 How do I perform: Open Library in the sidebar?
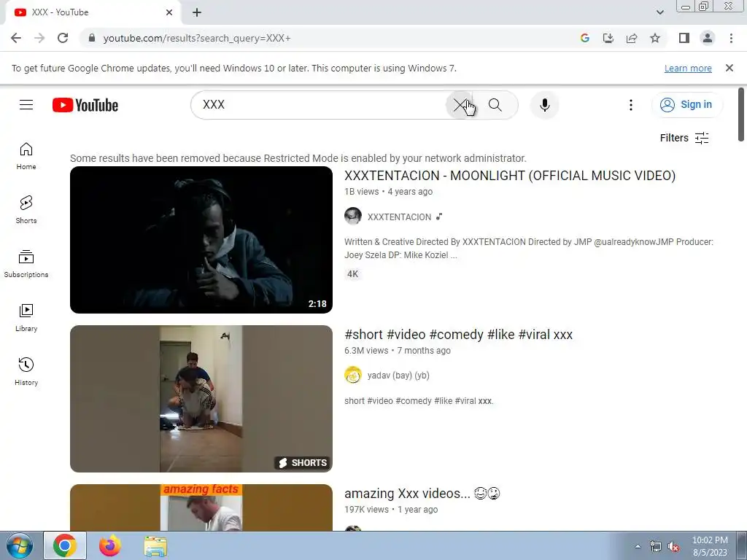[x=26, y=318]
